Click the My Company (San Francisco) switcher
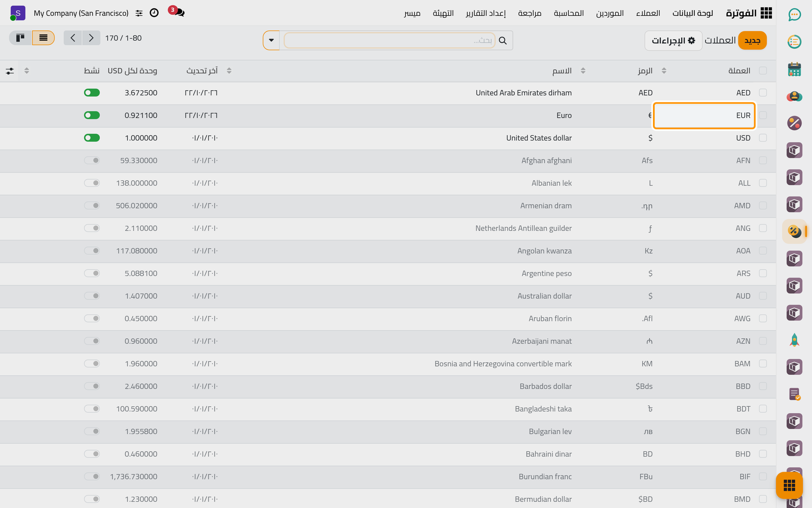Screen dimensions: 812x508 (x=81, y=13)
